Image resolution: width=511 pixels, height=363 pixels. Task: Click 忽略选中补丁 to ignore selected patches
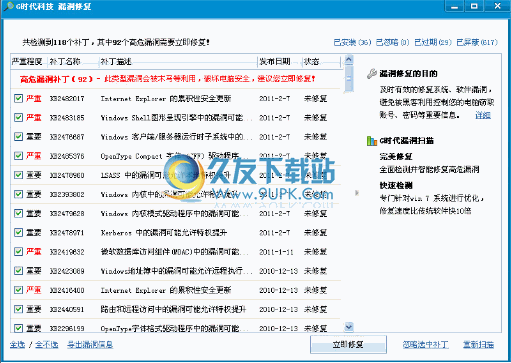click(x=426, y=344)
